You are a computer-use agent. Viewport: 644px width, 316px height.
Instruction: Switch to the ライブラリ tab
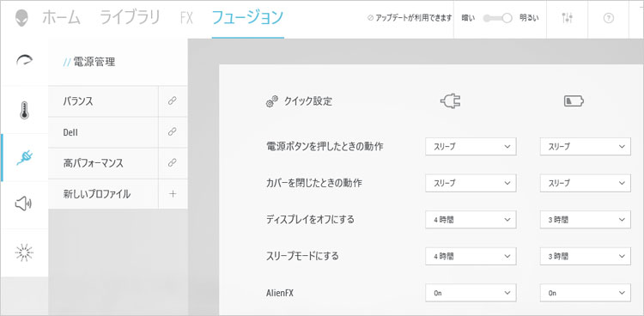130,18
